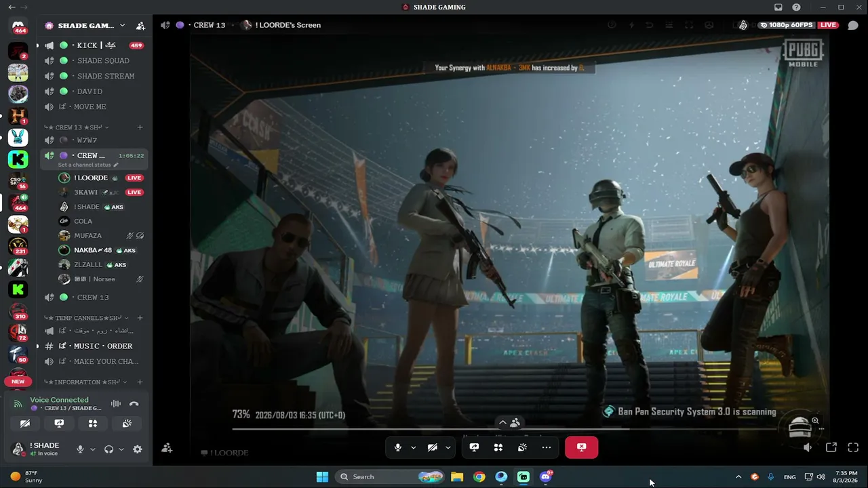Join the SHADE STREAM voice channel

[94, 76]
